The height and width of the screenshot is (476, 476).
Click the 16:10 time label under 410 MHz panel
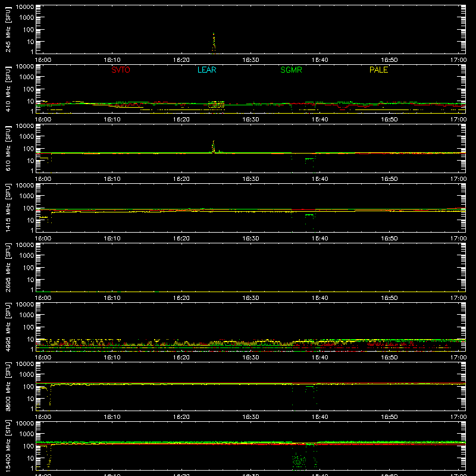click(x=112, y=120)
